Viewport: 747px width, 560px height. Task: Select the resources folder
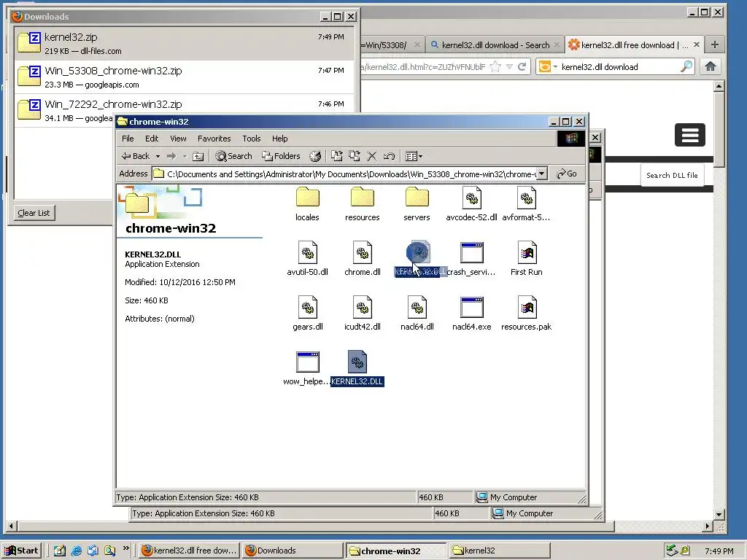(x=362, y=204)
